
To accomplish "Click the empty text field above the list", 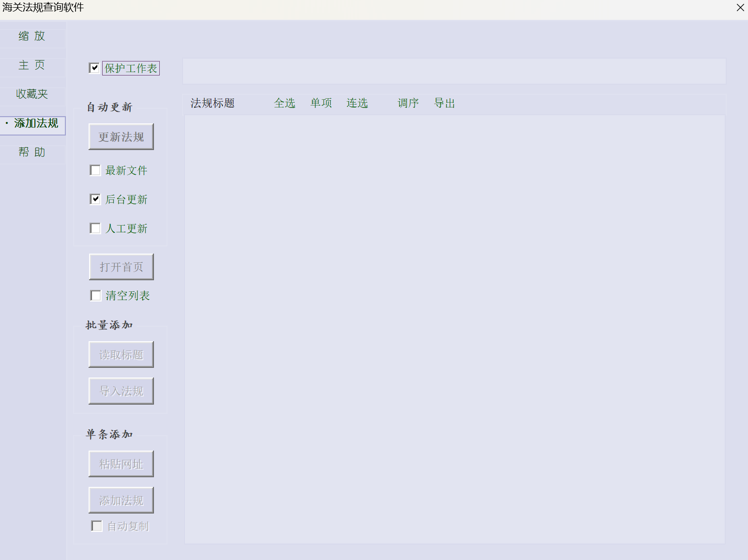I will (454, 71).
